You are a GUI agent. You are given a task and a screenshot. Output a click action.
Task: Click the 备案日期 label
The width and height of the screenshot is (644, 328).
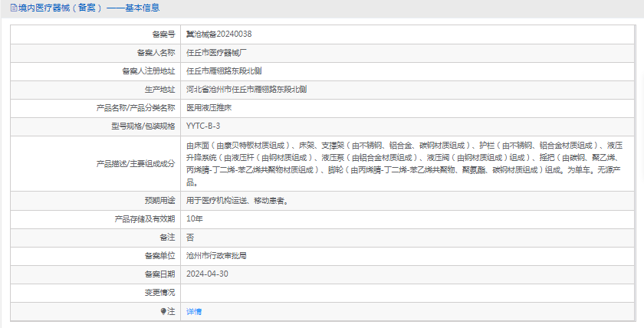click(x=159, y=274)
